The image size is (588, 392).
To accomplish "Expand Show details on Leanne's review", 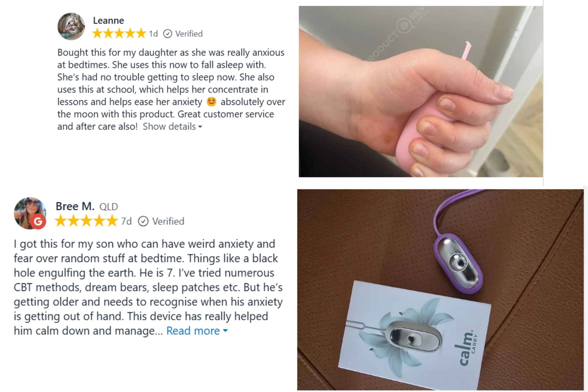I will pos(172,126).
